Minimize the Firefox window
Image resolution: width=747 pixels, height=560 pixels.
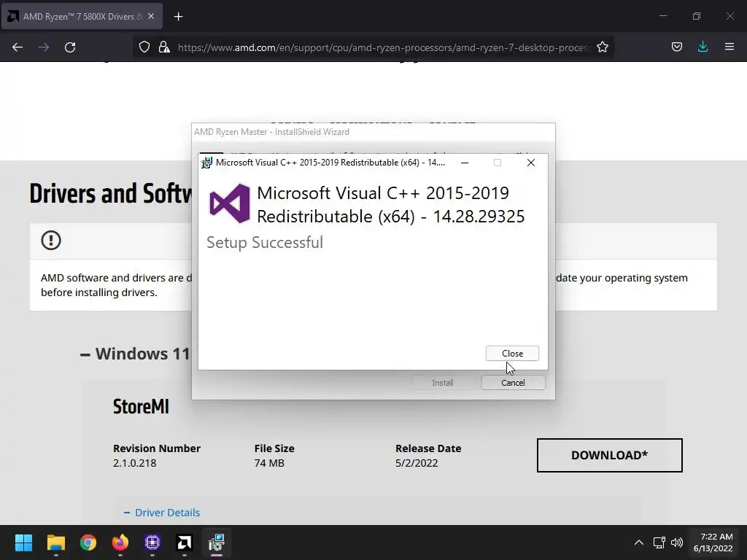tap(663, 16)
